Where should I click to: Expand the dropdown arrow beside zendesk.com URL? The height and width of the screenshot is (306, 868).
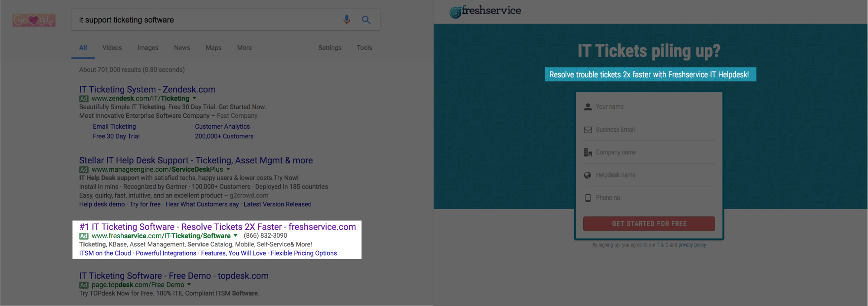pos(194,98)
